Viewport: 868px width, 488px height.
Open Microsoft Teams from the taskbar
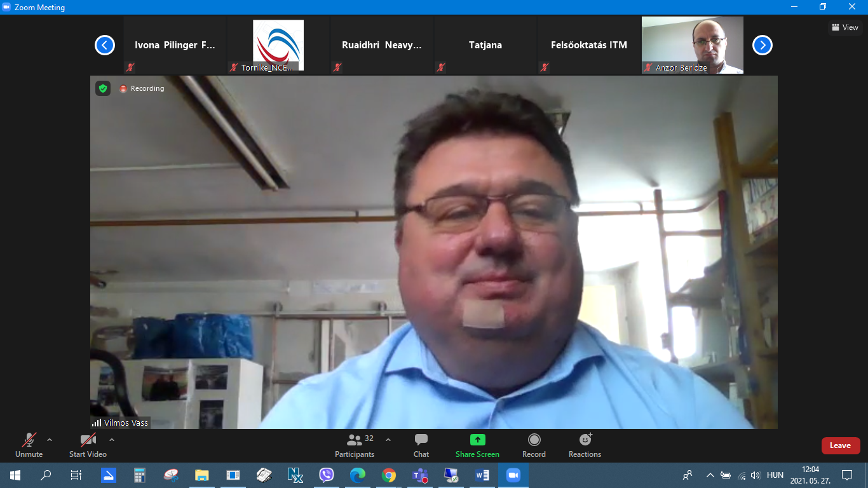(x=420, y=475)
